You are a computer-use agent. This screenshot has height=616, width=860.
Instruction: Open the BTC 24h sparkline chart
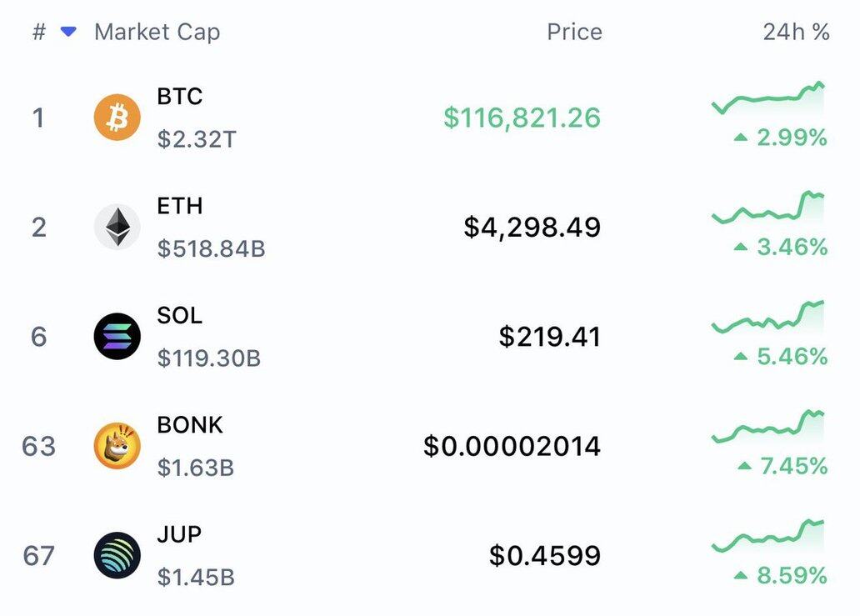point(768,98)
